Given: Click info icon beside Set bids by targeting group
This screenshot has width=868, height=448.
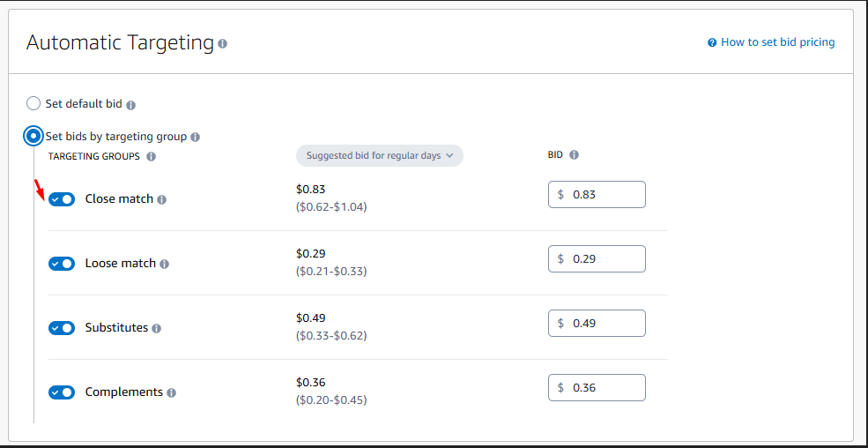Looking at the screenshot, I should tap(195, 138).
